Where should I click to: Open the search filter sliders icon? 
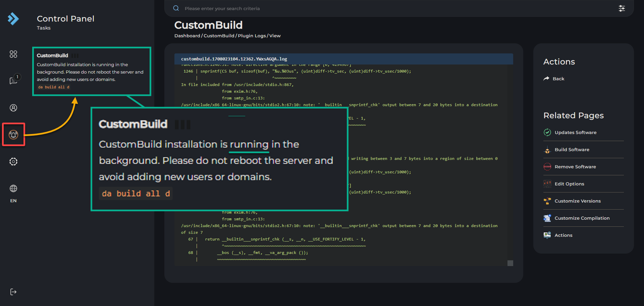click(622, 8)
